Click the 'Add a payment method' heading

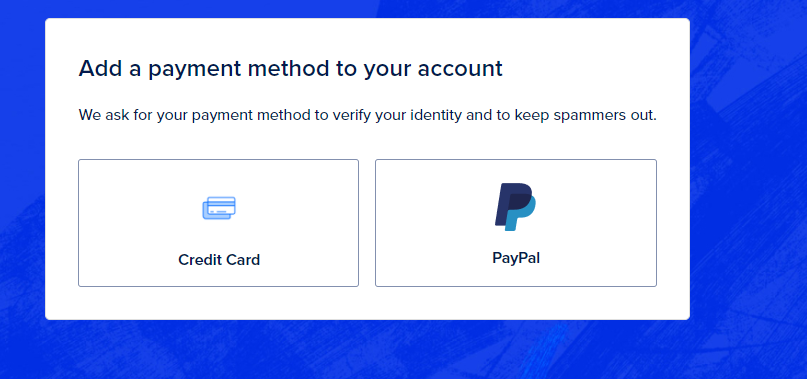coord(290,68)
